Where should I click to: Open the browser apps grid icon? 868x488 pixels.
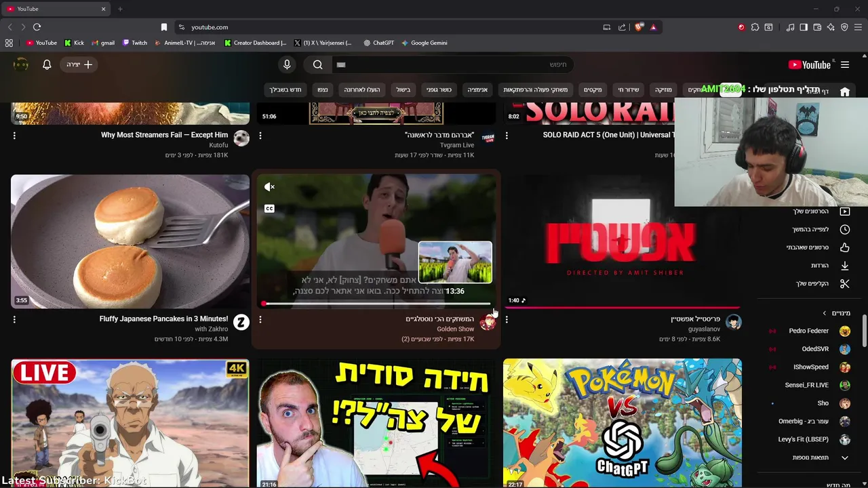click(9, 43)
